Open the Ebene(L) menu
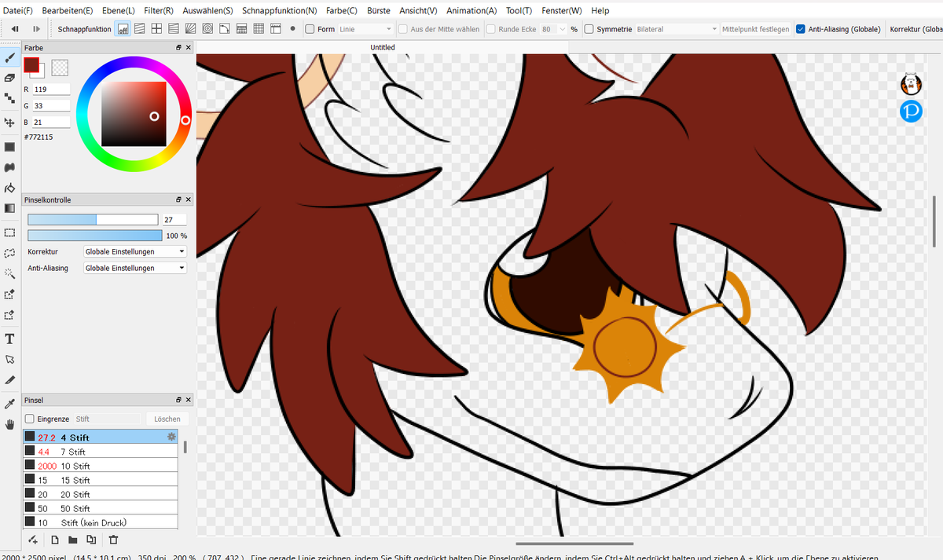 [119, 11]
